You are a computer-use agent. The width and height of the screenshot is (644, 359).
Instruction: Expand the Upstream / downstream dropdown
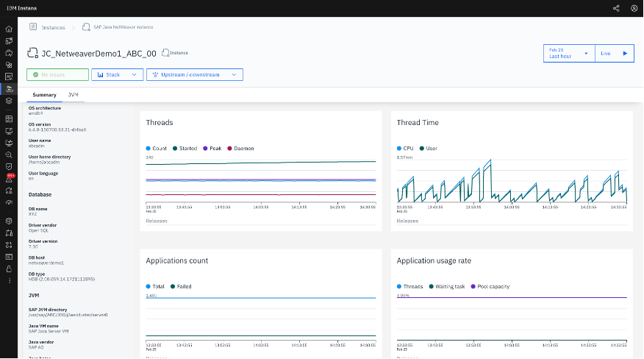(x=195, y=75)
